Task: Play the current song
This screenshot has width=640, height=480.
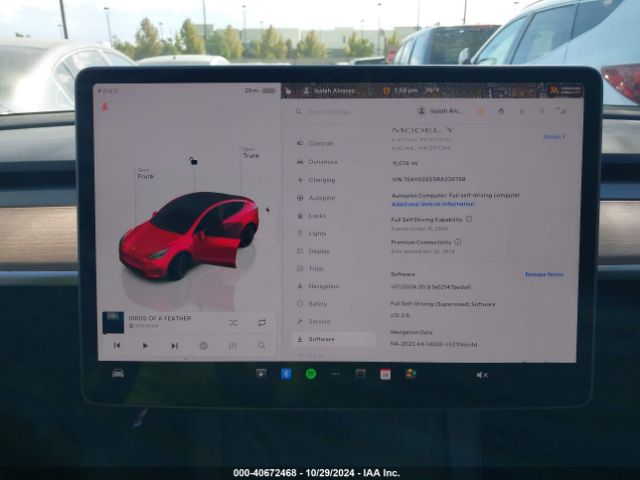Action: point(145,345)
